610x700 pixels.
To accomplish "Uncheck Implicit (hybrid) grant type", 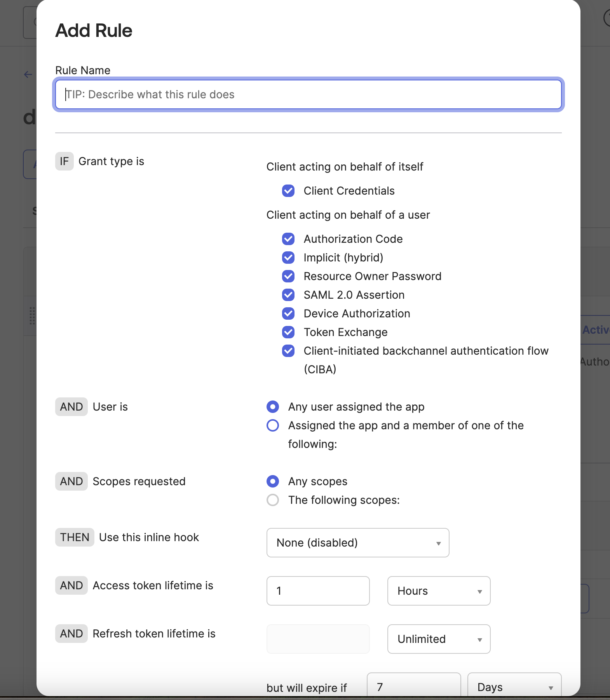I will pos(288,258).
